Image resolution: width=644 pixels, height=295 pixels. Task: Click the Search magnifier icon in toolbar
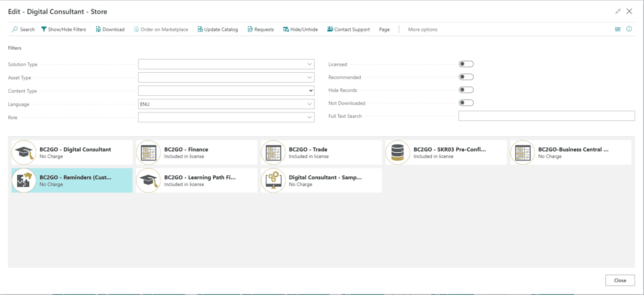pos(15,29)
